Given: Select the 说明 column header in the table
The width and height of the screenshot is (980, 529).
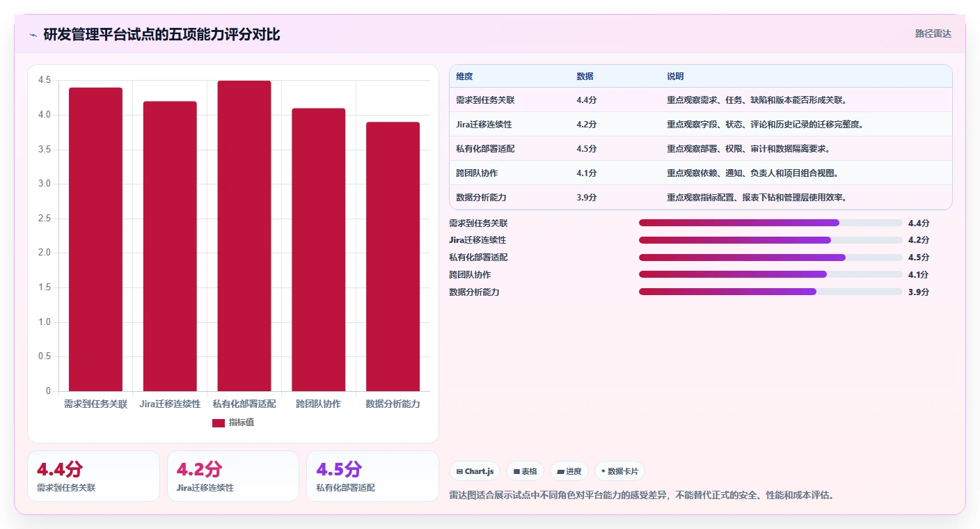Looking at the screenshot, I should pyautogui.click(x=675, y=77).
